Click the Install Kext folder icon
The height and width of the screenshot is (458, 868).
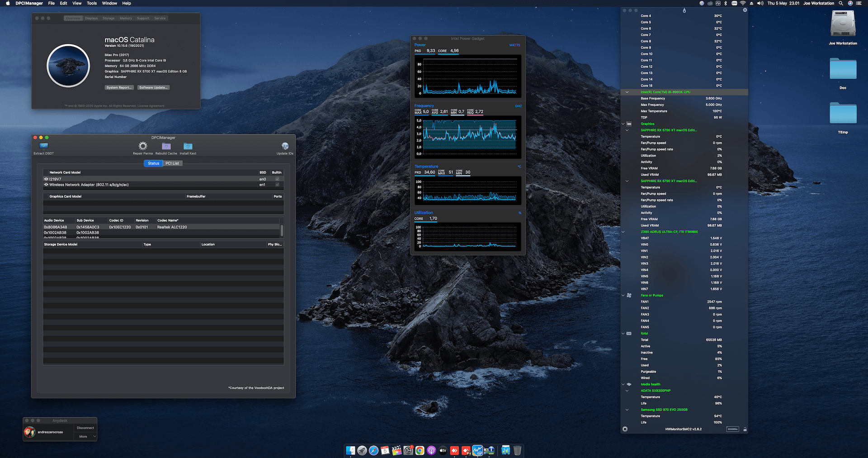[x=188, y=146]
